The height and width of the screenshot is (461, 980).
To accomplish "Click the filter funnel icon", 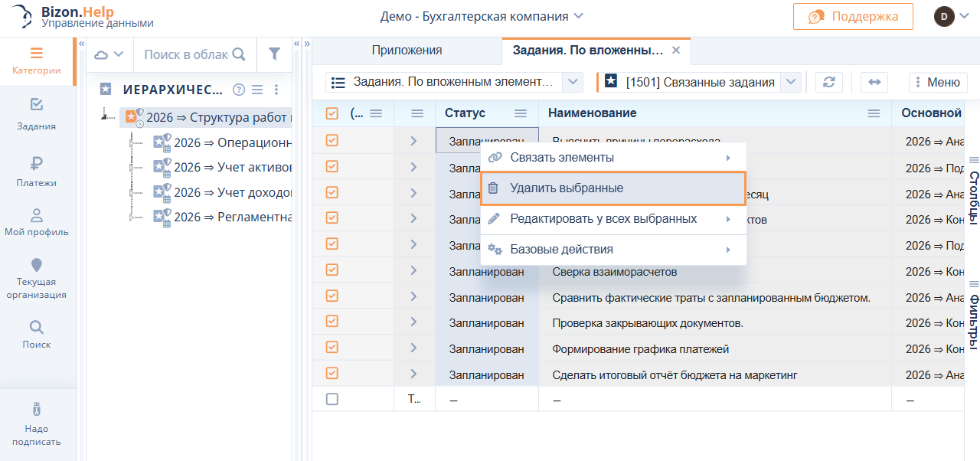I will [x=274, y=54].
